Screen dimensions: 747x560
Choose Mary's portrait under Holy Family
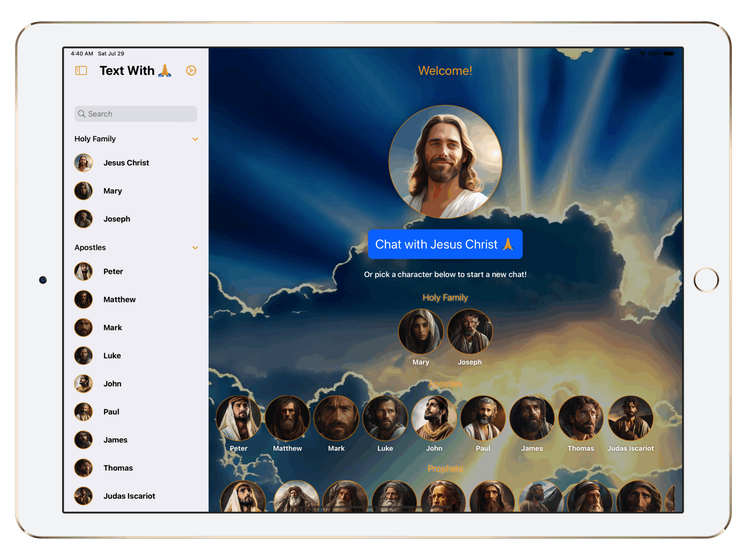[420, 332]
